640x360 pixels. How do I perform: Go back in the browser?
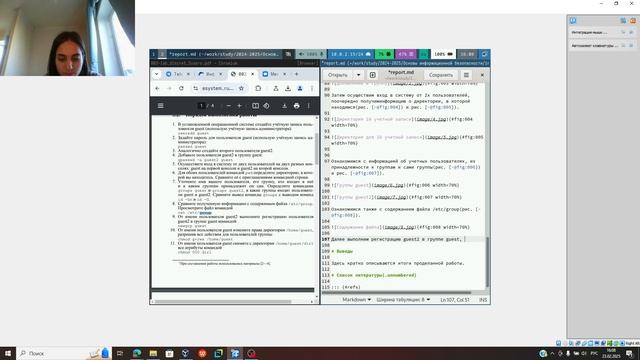pos(158,88)
